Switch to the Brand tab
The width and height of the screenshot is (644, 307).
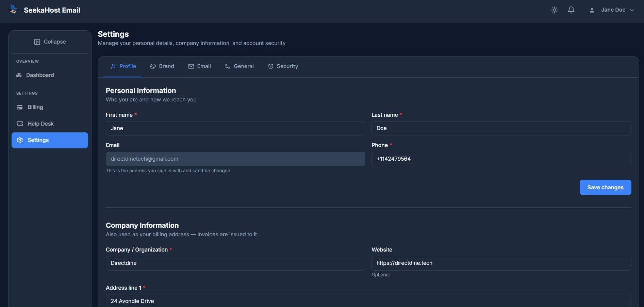coord(162,66)
